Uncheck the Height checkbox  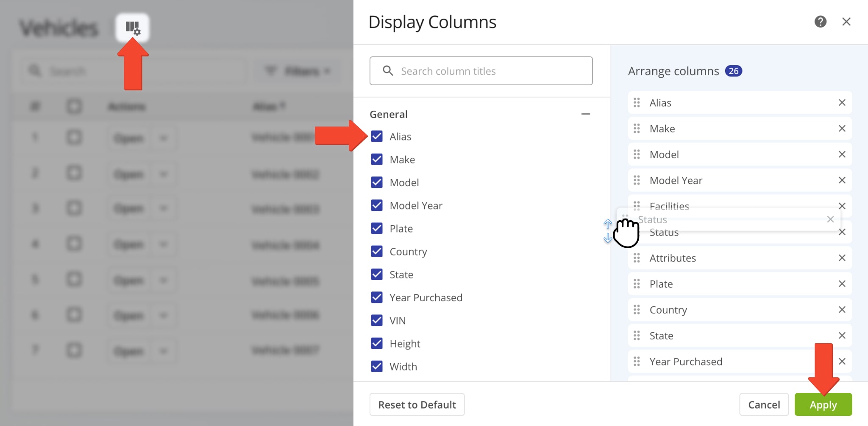[377, 343]
